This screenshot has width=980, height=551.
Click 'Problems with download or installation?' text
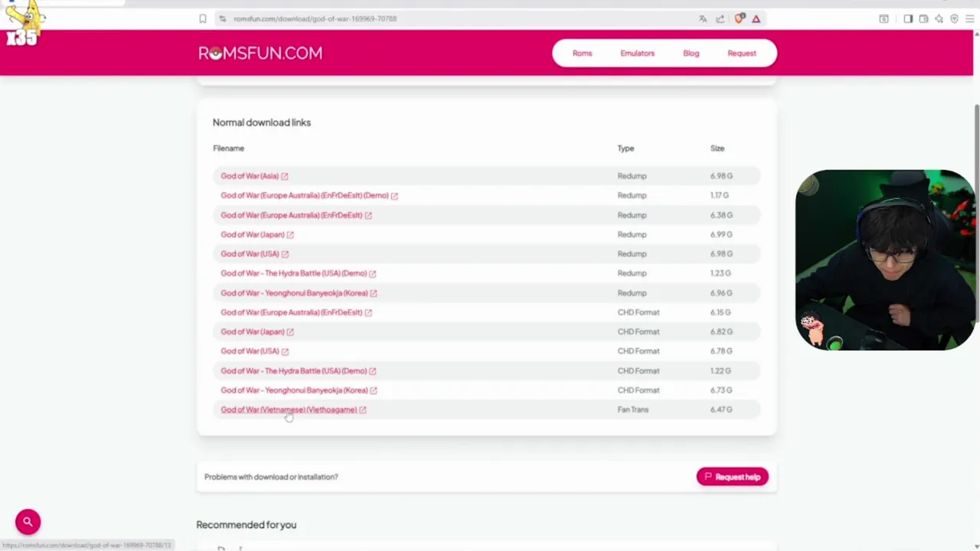click(x=271, y=477)
